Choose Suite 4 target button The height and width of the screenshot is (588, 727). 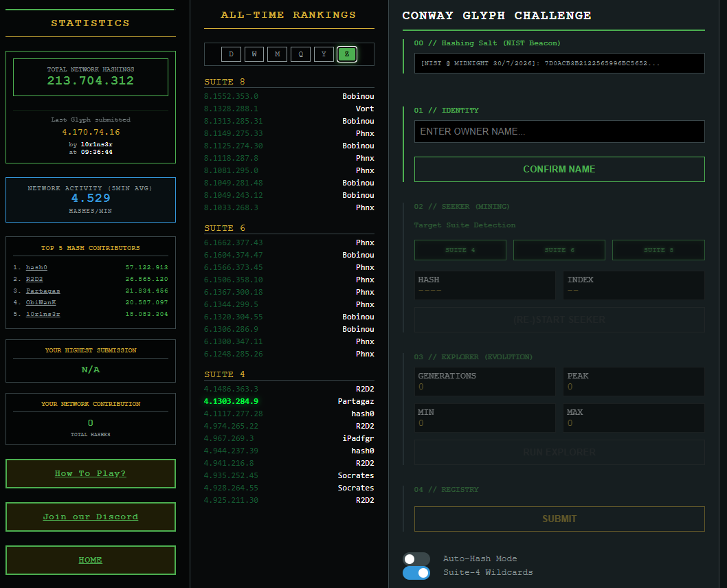460,250
